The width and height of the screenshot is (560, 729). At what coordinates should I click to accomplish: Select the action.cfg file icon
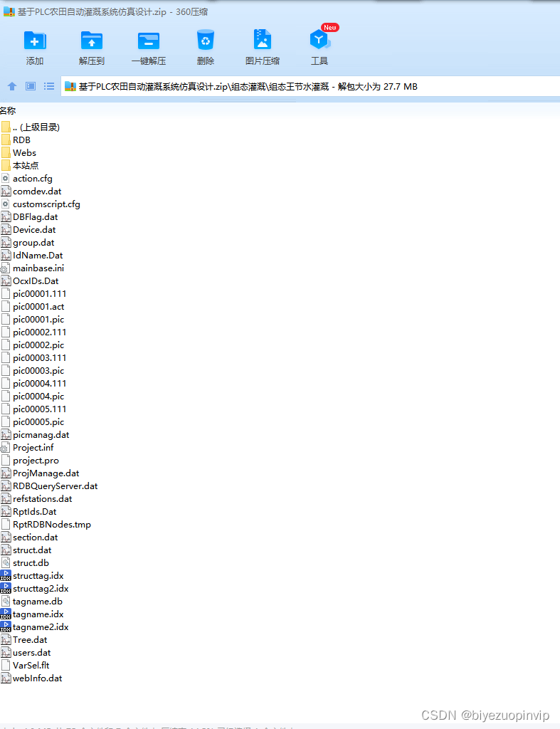click(x=6, y=178)
